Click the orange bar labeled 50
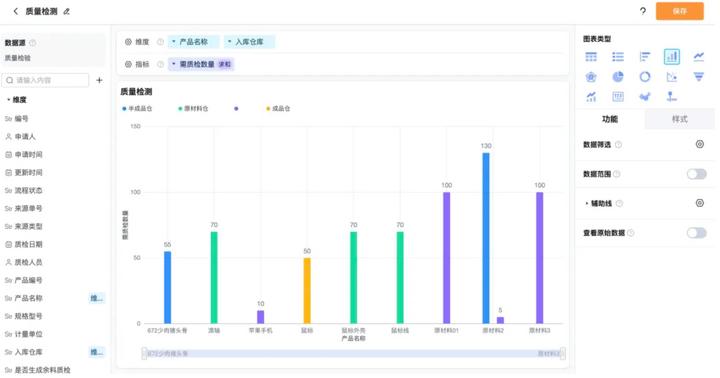The image size is (720, 378). [x=307, y=291]
